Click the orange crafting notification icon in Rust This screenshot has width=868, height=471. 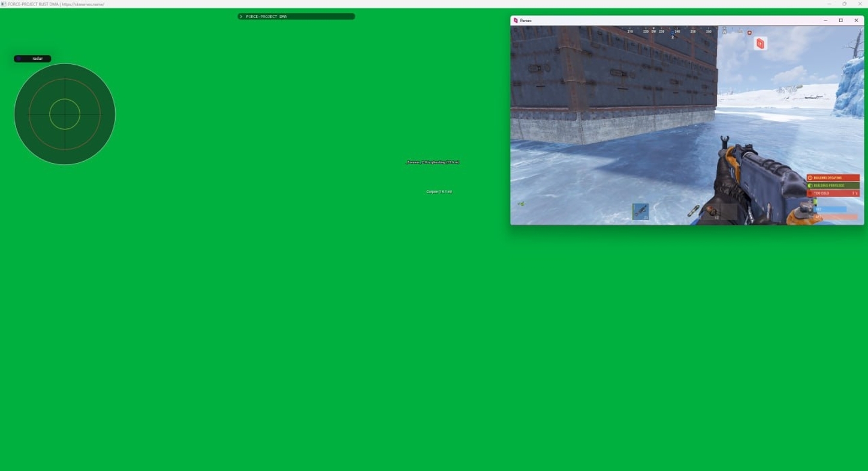(x=761, y=44)
